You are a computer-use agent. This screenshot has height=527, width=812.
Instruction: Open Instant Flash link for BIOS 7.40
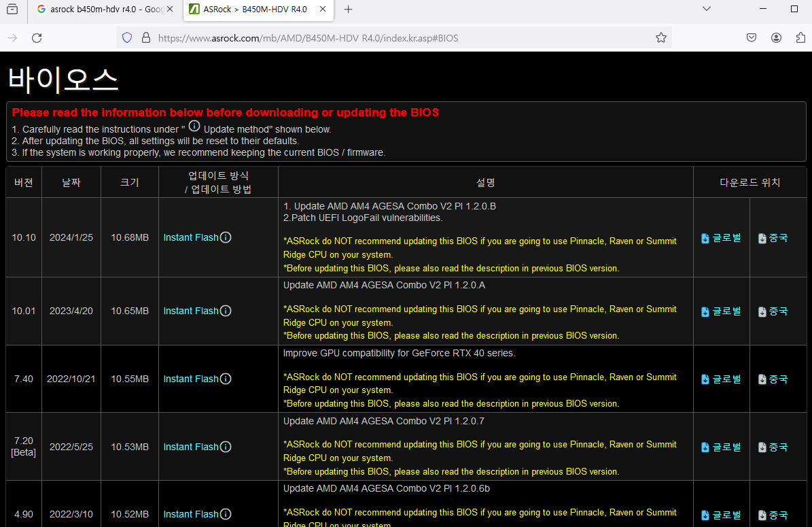[x=190, y=379]
